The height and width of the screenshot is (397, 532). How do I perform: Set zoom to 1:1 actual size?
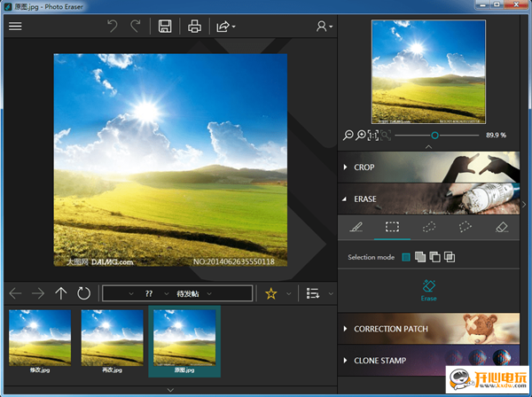(373, 136)
